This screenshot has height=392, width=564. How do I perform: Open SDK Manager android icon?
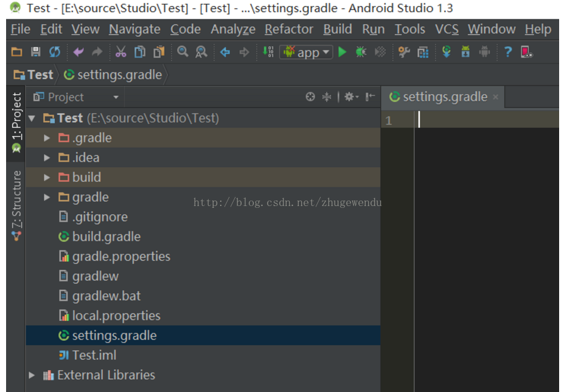(x=484, y=52)
